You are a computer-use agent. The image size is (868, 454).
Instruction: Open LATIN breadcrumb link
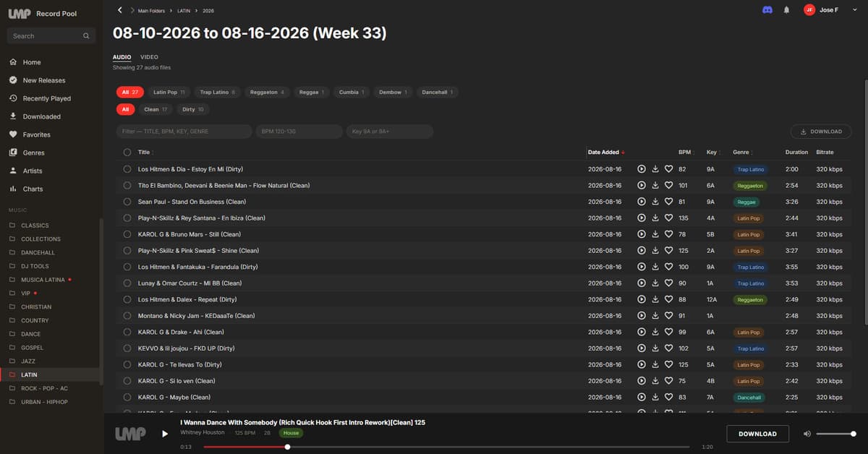click(x=184, y=11)
